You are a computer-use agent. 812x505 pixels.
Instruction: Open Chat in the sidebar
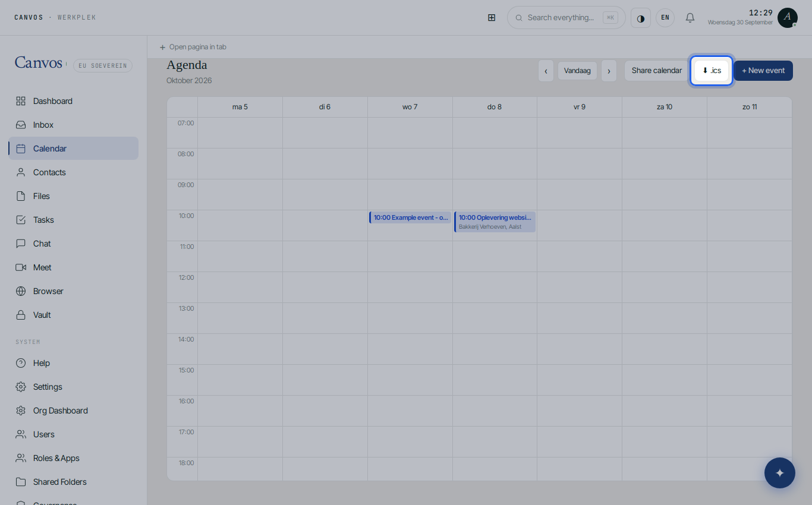(74, 244)
